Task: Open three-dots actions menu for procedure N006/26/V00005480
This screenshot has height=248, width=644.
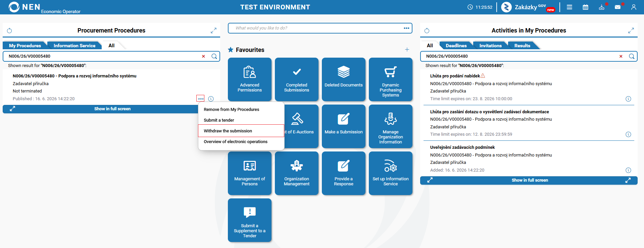Action: 200,99
